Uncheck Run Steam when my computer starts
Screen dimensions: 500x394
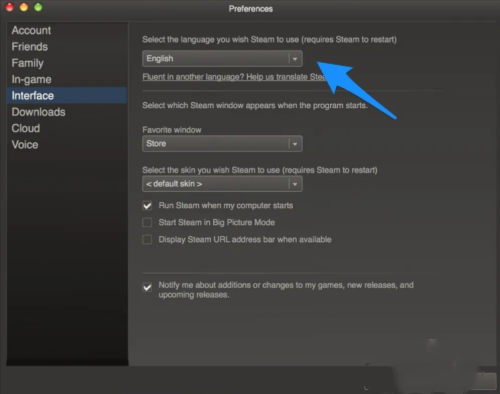point(147,206)
